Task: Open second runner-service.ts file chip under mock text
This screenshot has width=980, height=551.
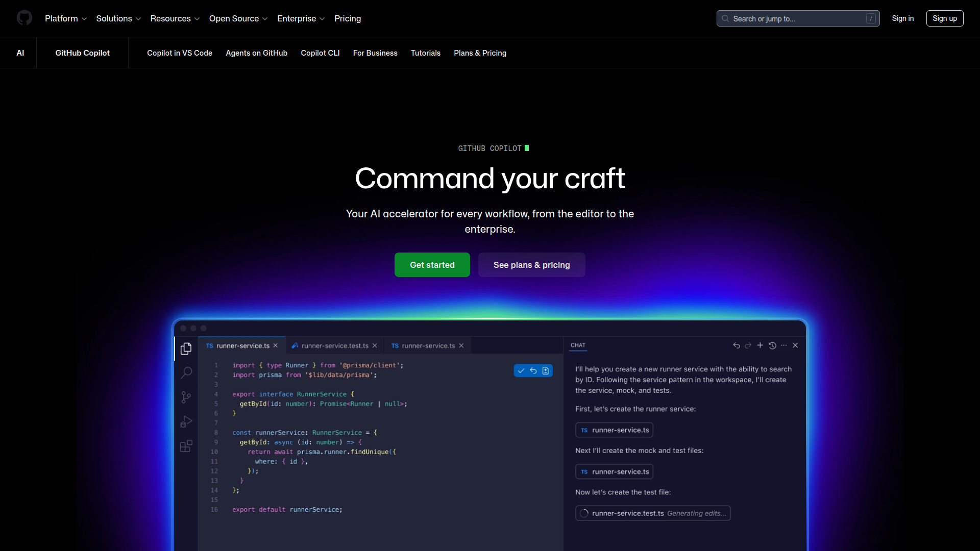Action: 614,472
